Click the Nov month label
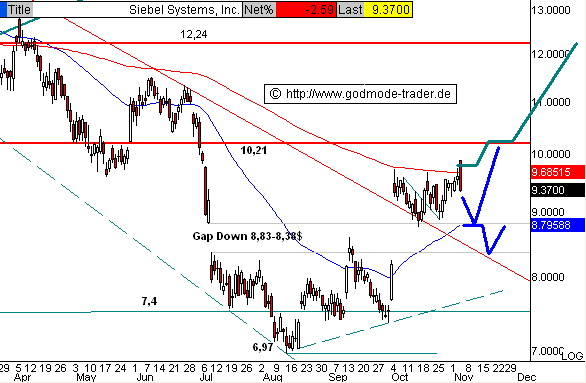The width and height of the screenshot is (586, 383). tap(463, 377)
